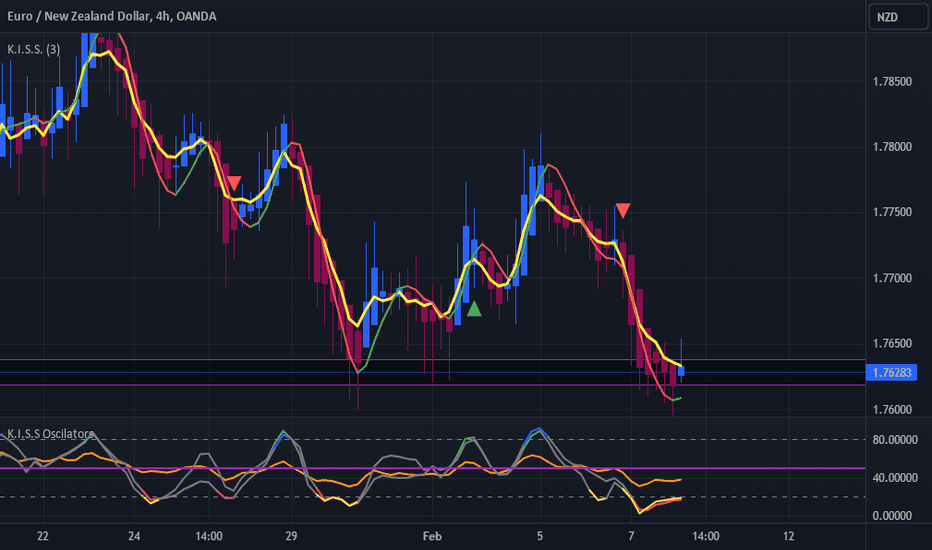Click the 1.78500 price axis label
The width and height of the screenshot is (932, 550).
(x=892, y=81)
